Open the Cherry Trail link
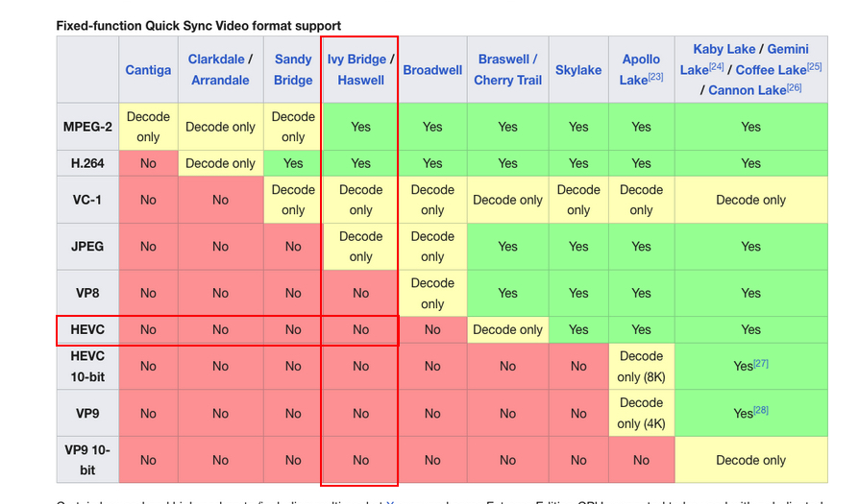Viewport: 859px width, 504px height. 507,81
